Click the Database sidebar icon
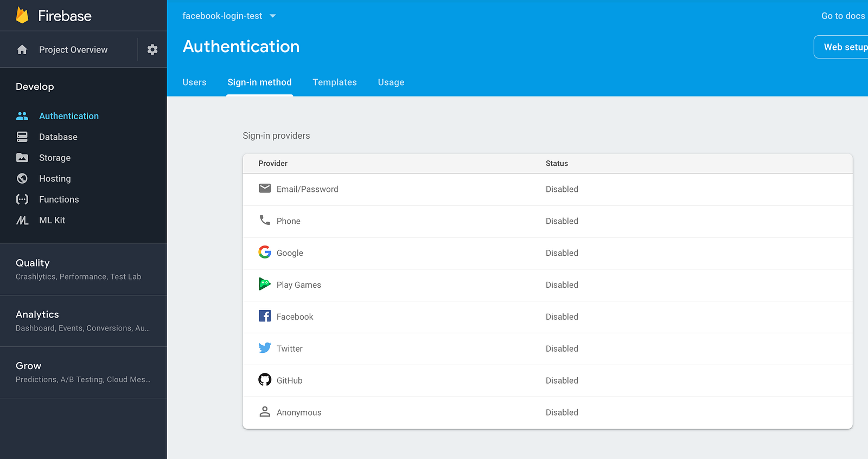The width and height of the screenshot is (868, 459). (x=22, y=137)
